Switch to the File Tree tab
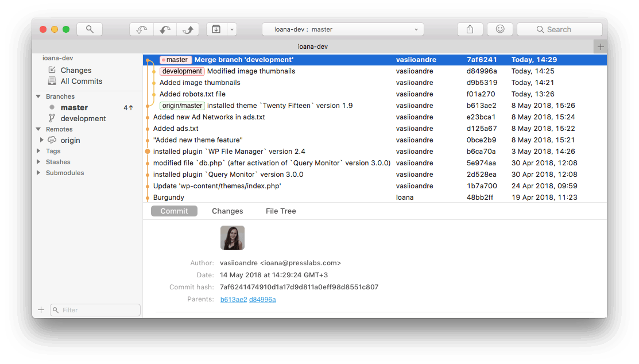 [x=281, y=211]
